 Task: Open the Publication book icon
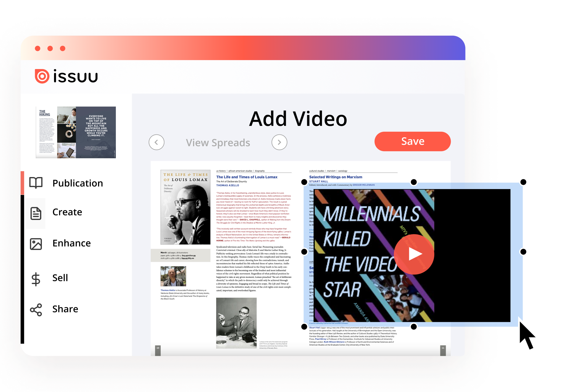click(x=36, y=183)
